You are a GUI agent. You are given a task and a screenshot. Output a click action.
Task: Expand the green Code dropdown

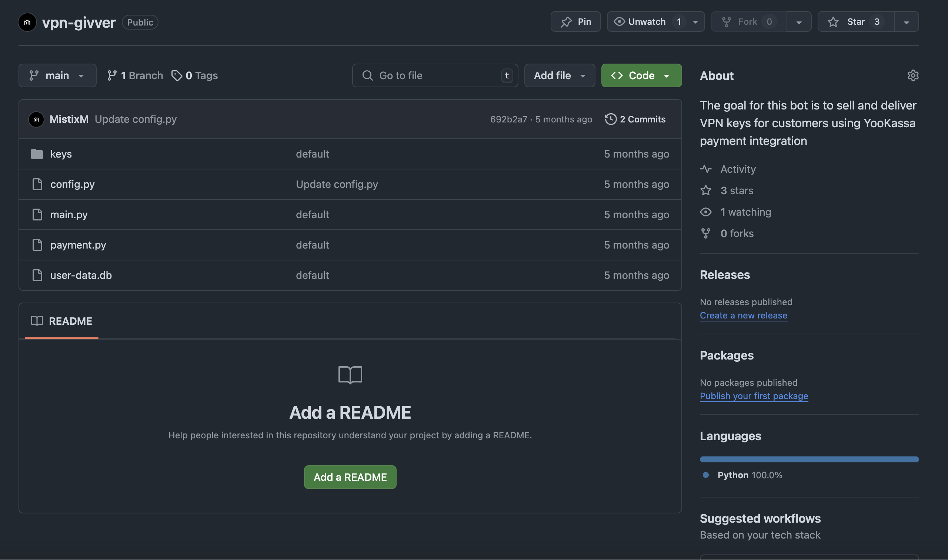coord(641,75)
